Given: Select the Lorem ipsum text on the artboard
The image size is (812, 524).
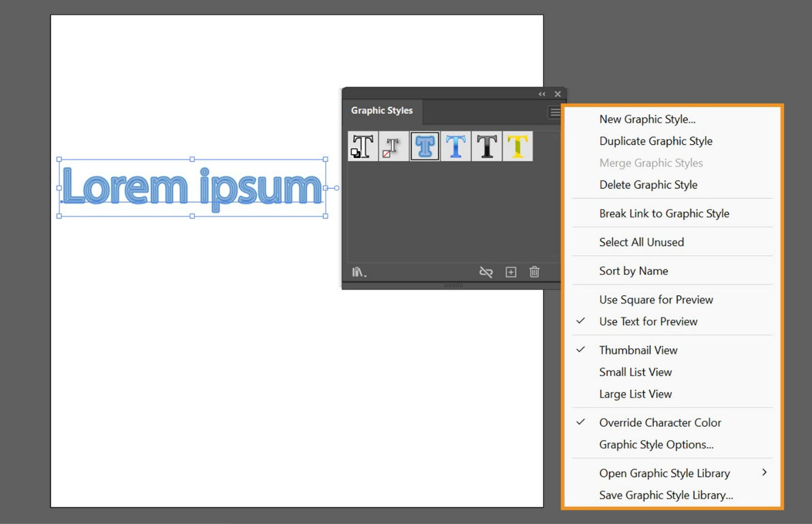Looking at the screenshot, I should [191, 188].
